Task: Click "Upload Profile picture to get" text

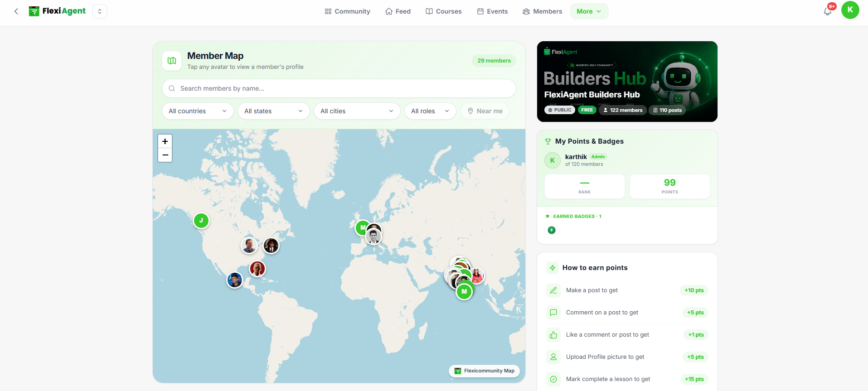Action: pyautogui.click(x=605, y=357)
